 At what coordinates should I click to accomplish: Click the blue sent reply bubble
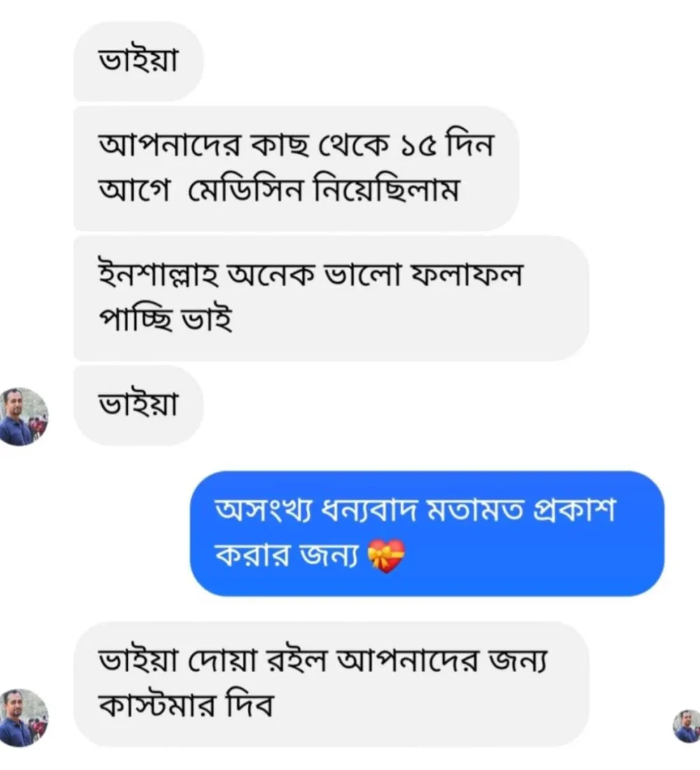coord(427,533)
